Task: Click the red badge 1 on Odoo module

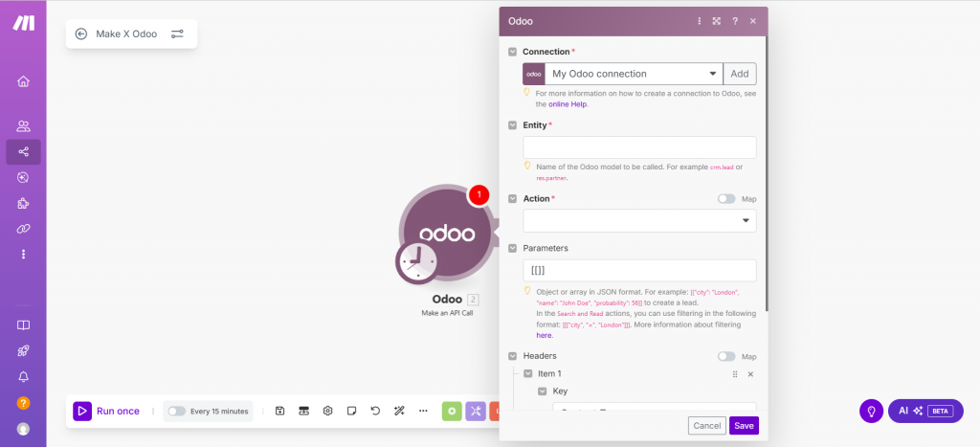Action: tap(479, 194)
